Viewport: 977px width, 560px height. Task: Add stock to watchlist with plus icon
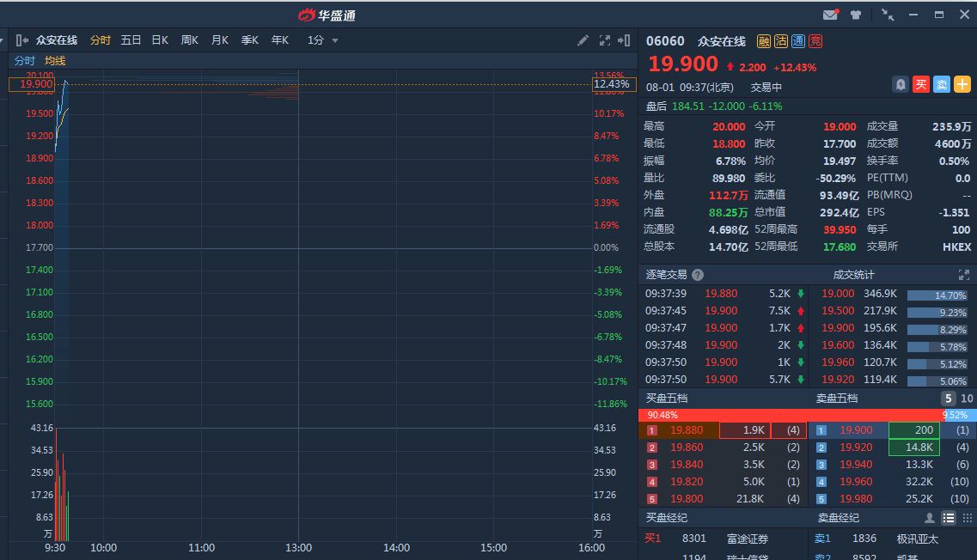(x=962, y=84)
